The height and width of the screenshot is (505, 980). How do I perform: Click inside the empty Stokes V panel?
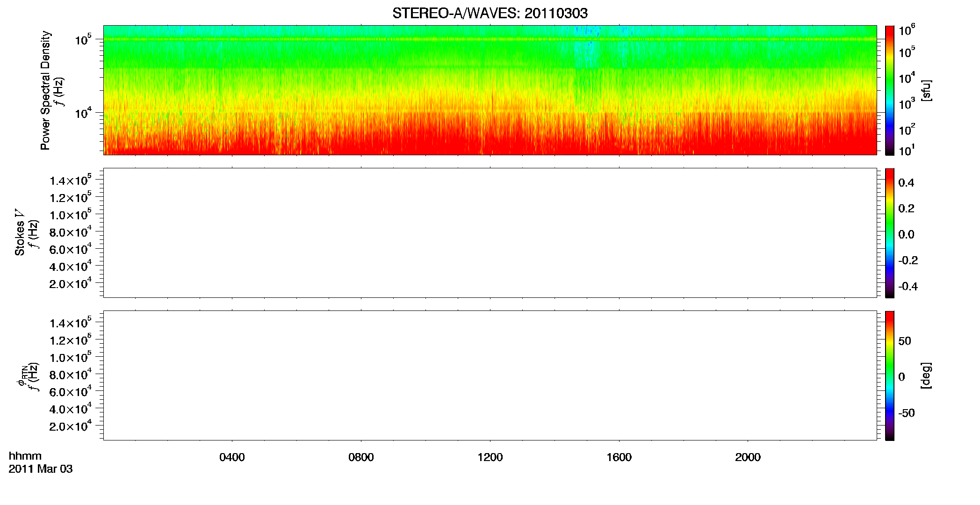click(490, 233)
